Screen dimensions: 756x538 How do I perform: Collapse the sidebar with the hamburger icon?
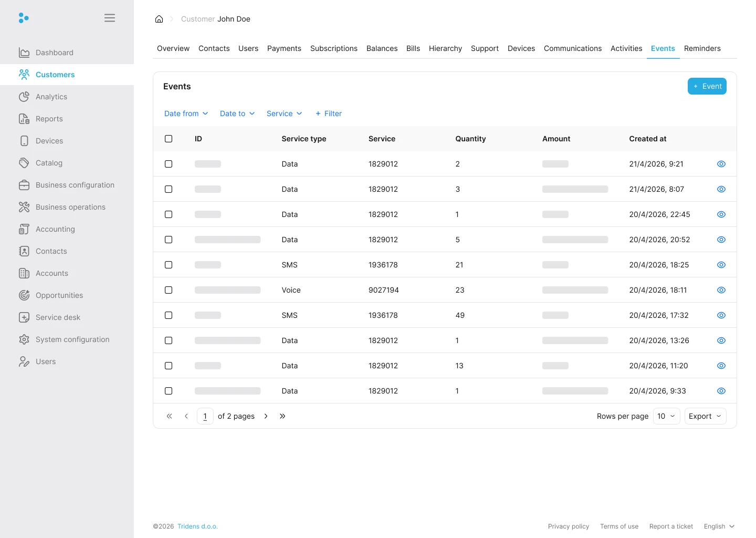click(x=110, y=17)
